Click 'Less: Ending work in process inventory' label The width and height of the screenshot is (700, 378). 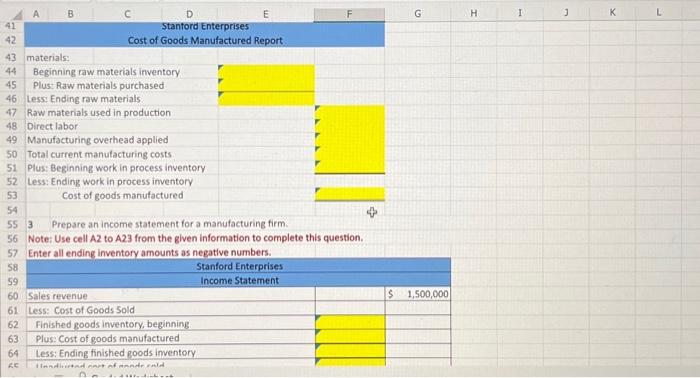tap(110, 182)
